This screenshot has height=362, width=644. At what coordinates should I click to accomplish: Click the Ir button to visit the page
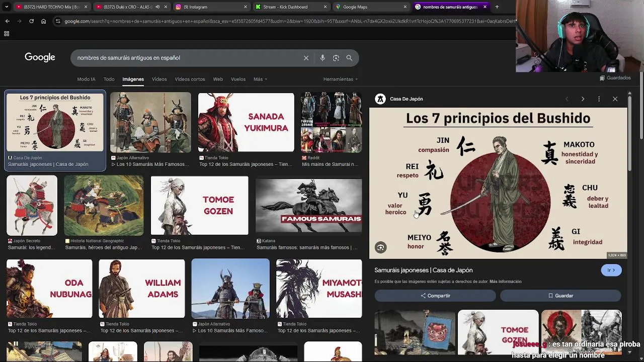pyautogui.click(x=611, y=270)
